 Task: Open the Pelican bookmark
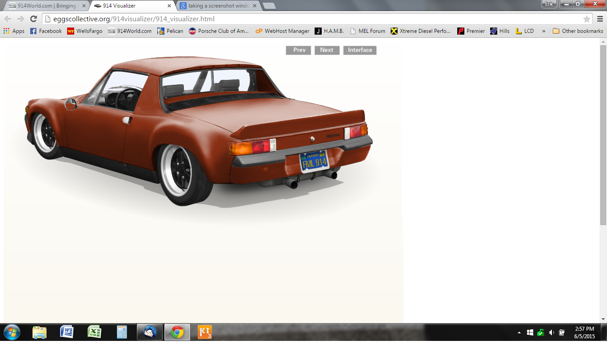coord(170,31)
